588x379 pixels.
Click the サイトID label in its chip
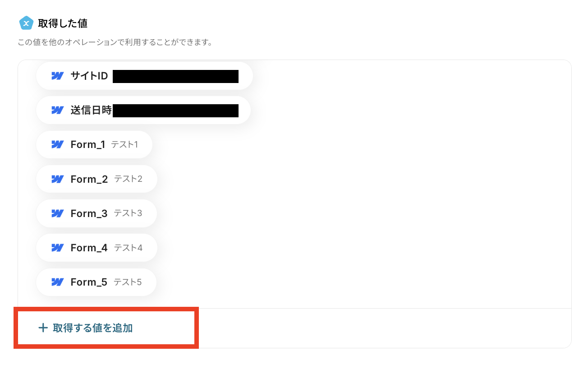[x=89, y=76]
